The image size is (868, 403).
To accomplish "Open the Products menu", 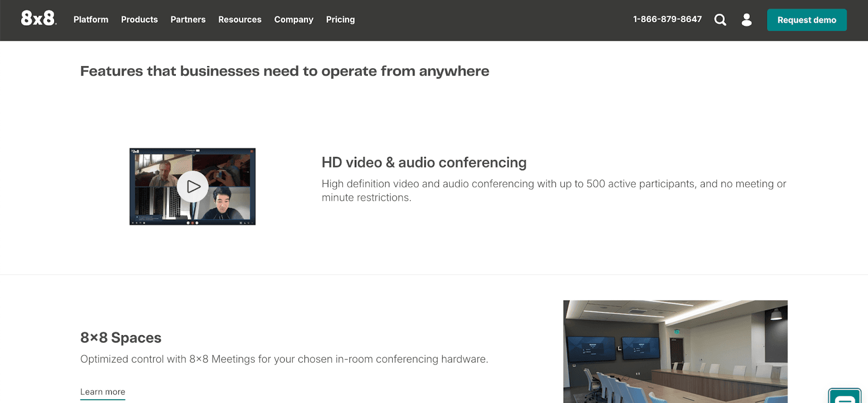I will click(139, 20).
